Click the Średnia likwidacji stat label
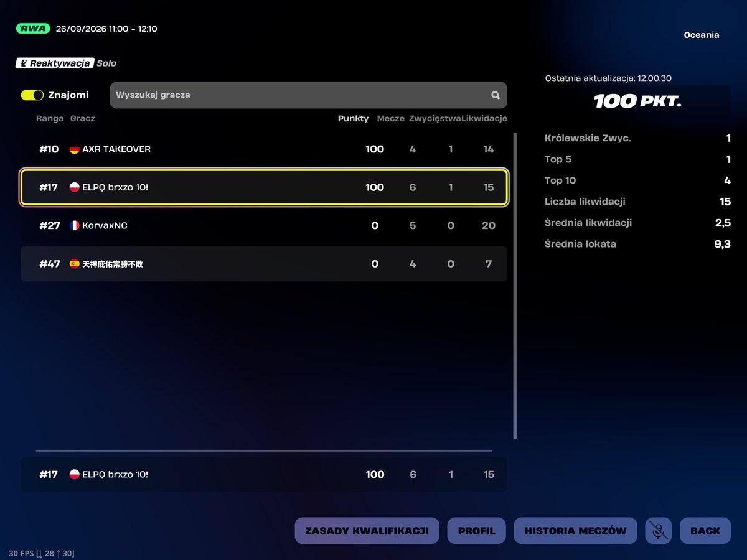 588,223
